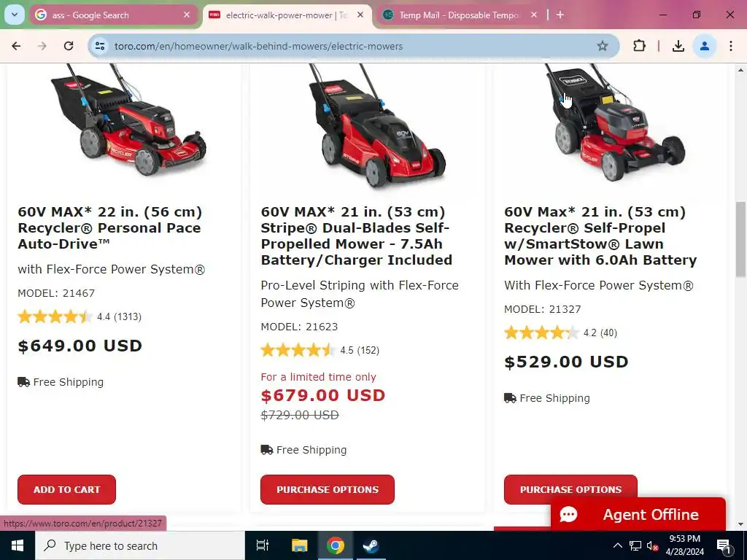This screenshot has width=747, height=560.
Task: Add model 21467 mower to cart
Action: (x=66, y=489)
